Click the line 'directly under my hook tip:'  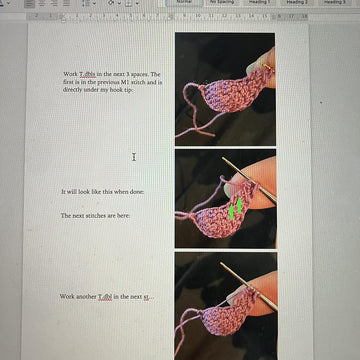point(98,90)
